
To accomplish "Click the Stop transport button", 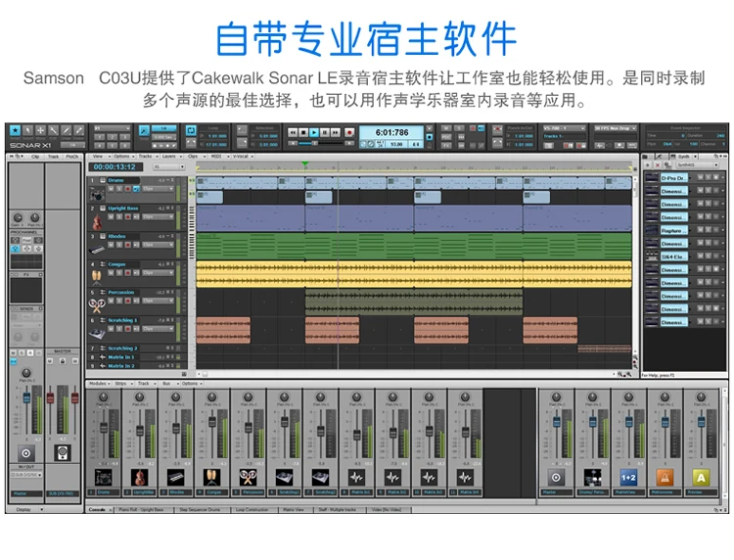I will pos(303,133).
